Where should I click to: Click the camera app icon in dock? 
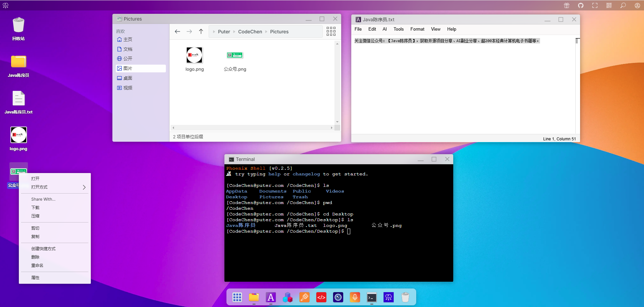click(338, 297)
